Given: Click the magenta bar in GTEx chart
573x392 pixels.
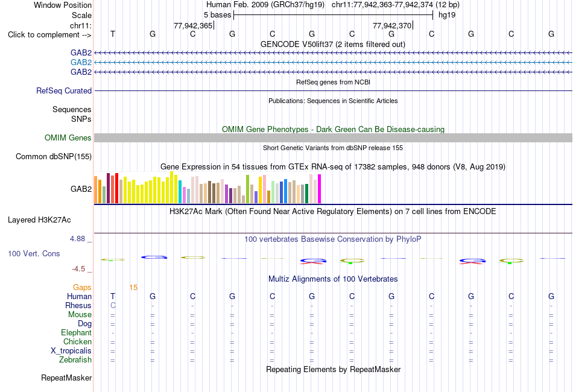Looking at the screenshot, I should (320, 189).
